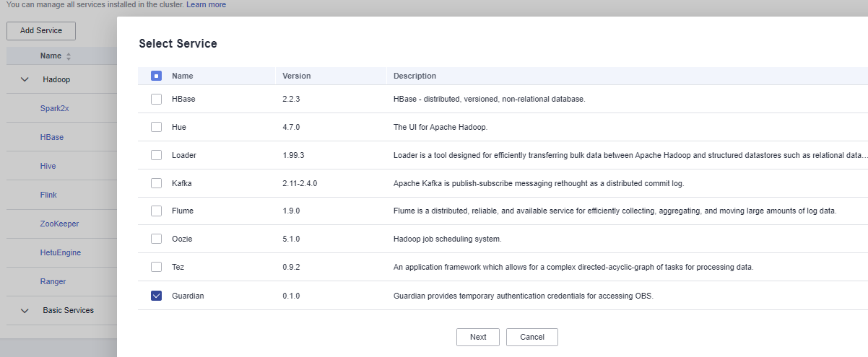
Task: Open the ZooKeeper service link
Action: [60, 224]
